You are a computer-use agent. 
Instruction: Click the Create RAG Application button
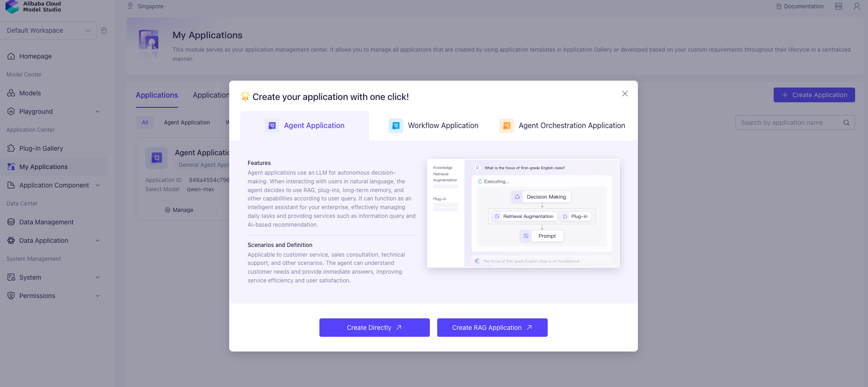492,328
